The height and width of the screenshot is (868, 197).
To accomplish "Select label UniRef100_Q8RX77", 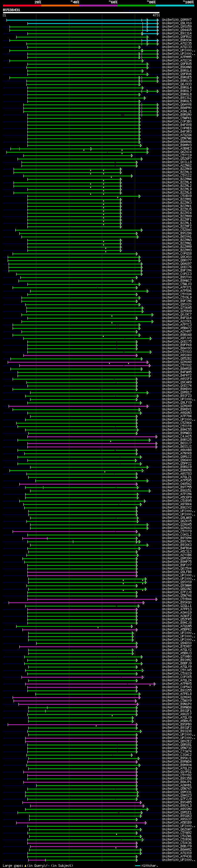I will (177, 260).
